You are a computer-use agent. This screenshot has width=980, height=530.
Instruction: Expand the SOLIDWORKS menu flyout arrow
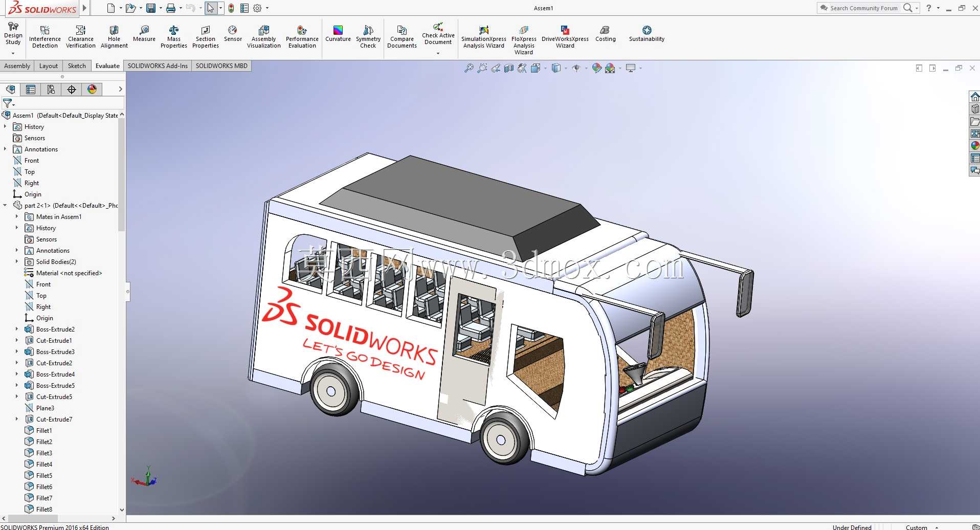pos(85,8)
